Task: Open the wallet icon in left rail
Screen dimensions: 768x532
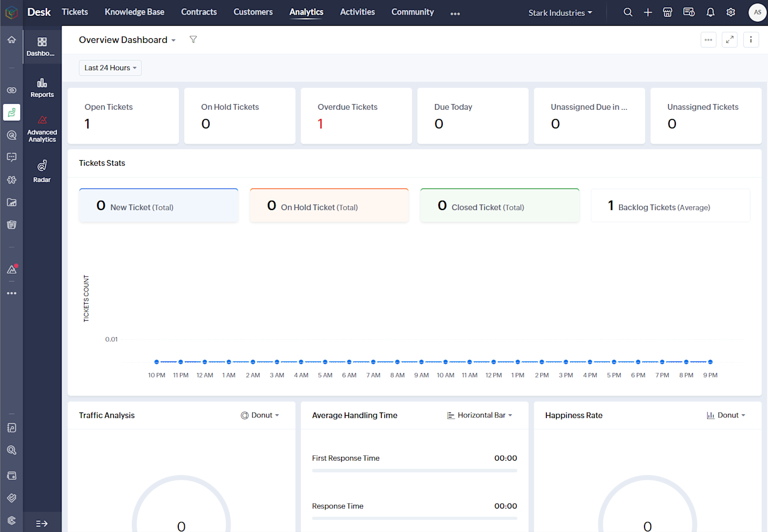Action: [12, 476]
